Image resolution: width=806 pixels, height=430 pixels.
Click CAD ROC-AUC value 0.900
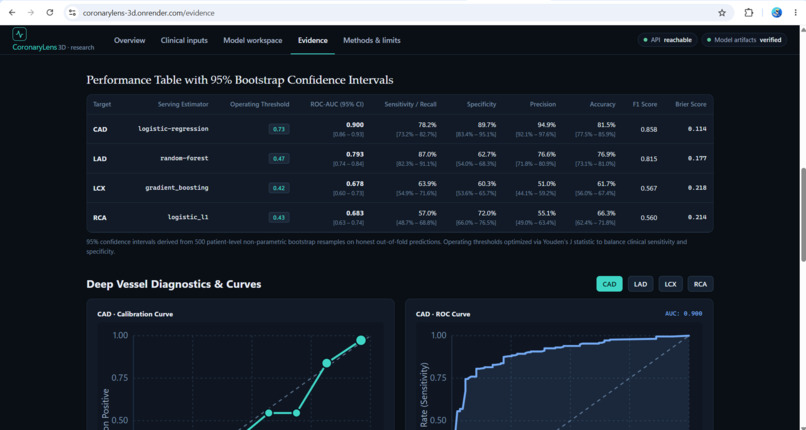pos(355,125)
